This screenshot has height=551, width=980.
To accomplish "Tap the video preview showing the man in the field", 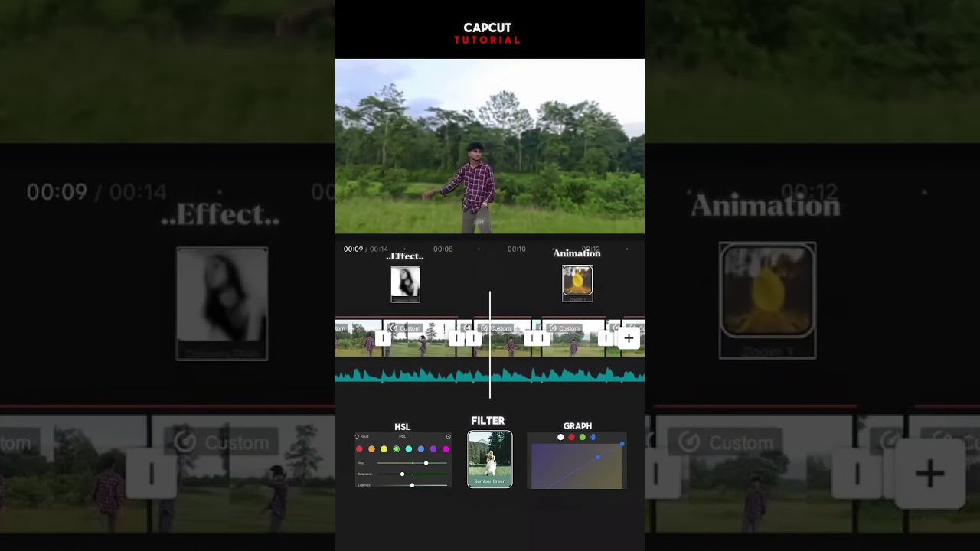I will pyautogui.click(x=490, y=146).
